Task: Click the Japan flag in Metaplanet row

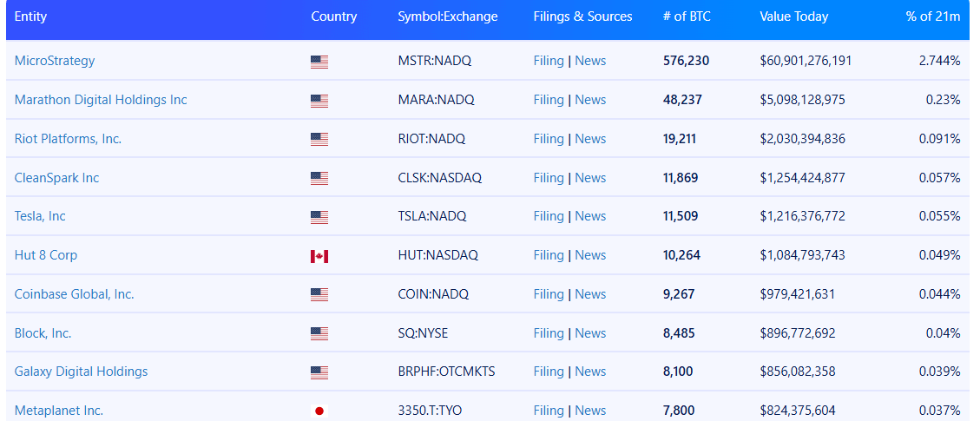Action: [x=319, y=411]
